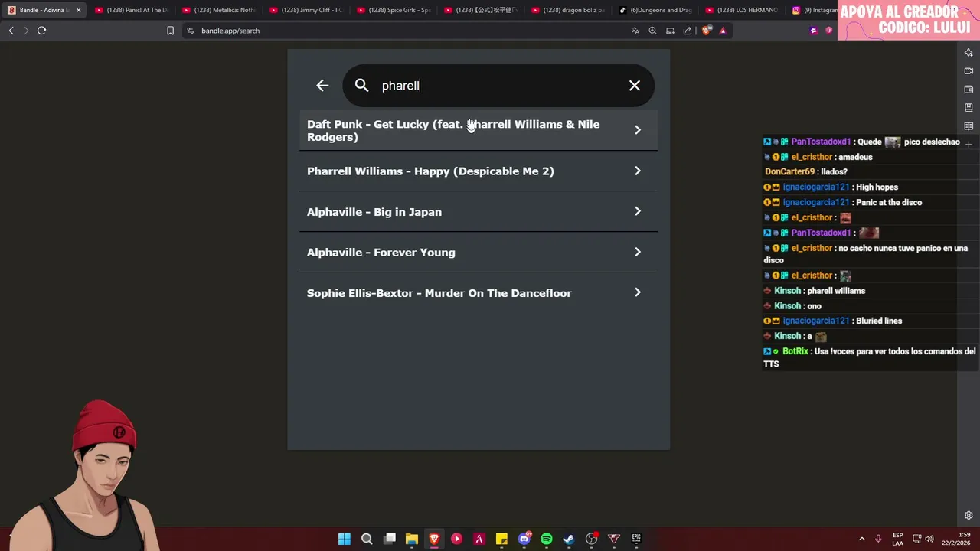Open Windows taskbar search
This screenshot has width=980, height=551.
[x=367, y=539]
